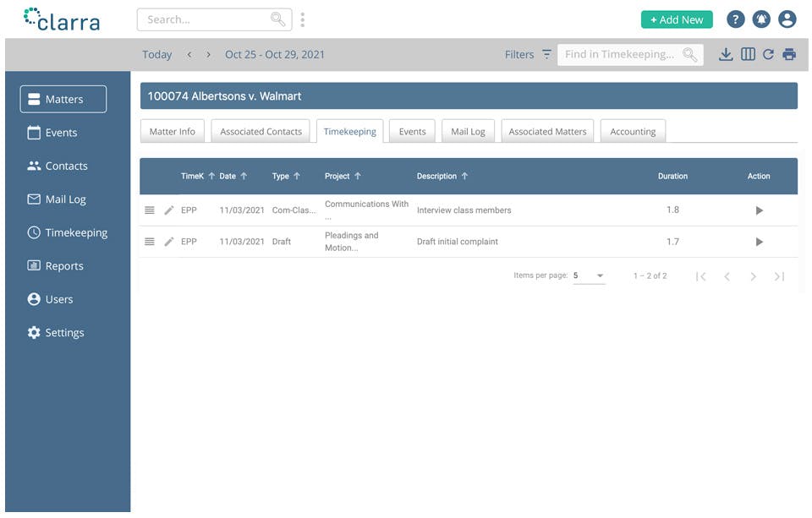
Task: Switch to matter Events tab
Action: (x=412, y=132)
